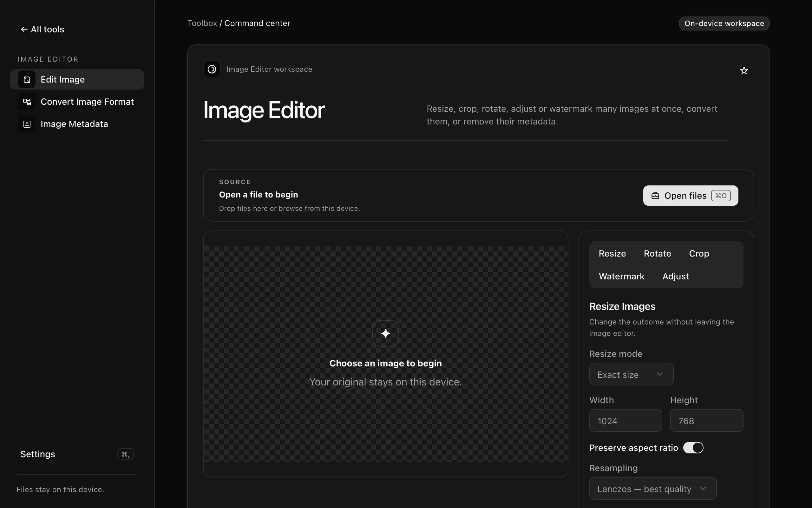Click the briefcase icon in Open files
812x508 pixels.
[x=655, y=196]
